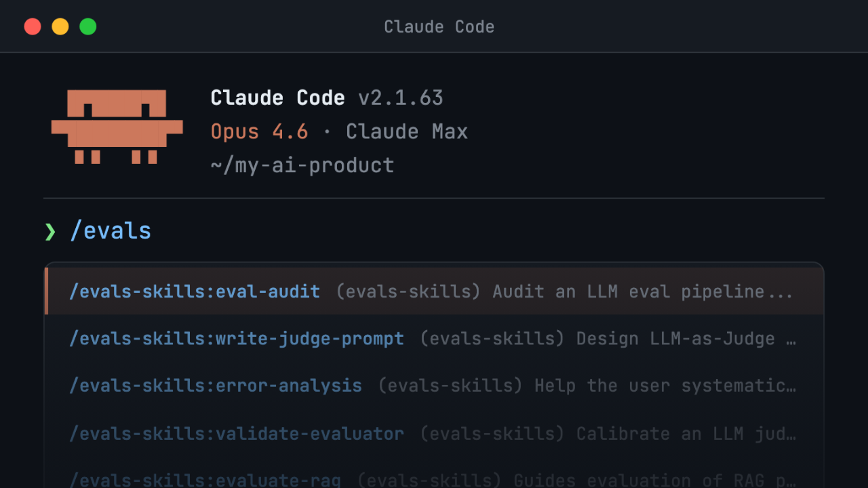Select the write-judge-prompt command

click(237, 338)
